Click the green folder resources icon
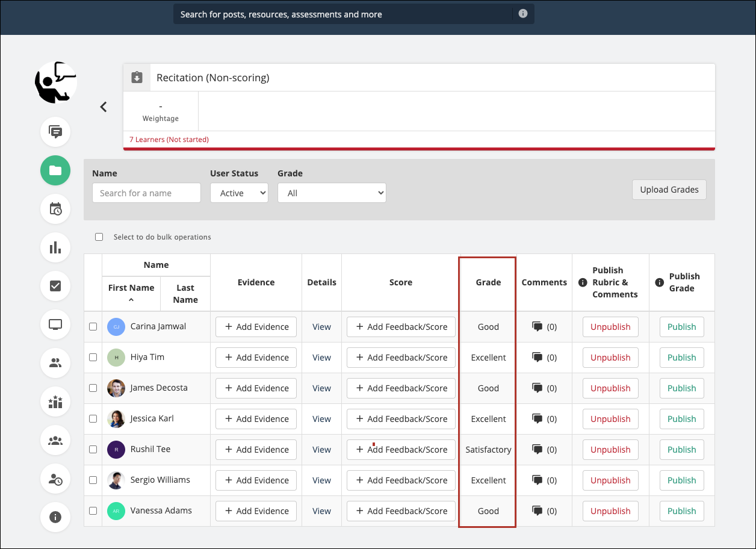 pos(55,170)
